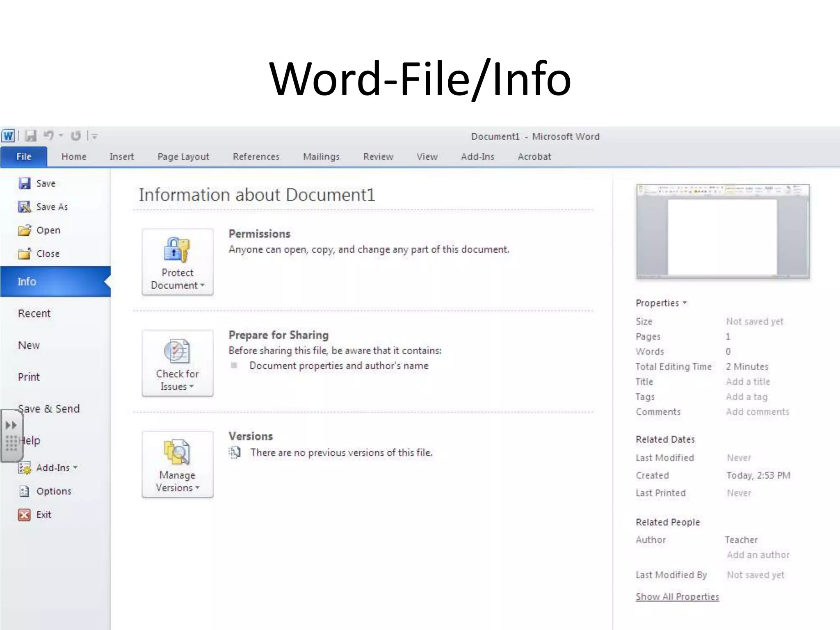Open the Manage Versions dropdown arrow
Screen dimensions: 840x630
[x=197, y=488]
